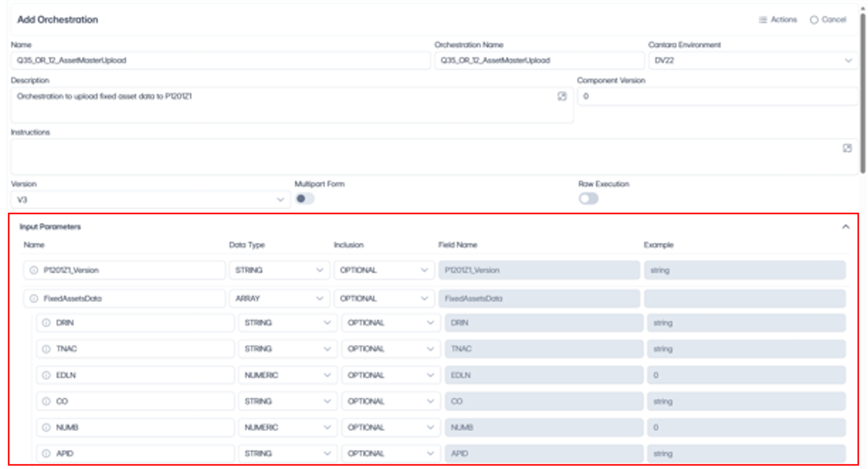This screenshot has width=868, height=469.
Task: Open Data Type dropdown for DRIN
Action: (x=288, y=323)
